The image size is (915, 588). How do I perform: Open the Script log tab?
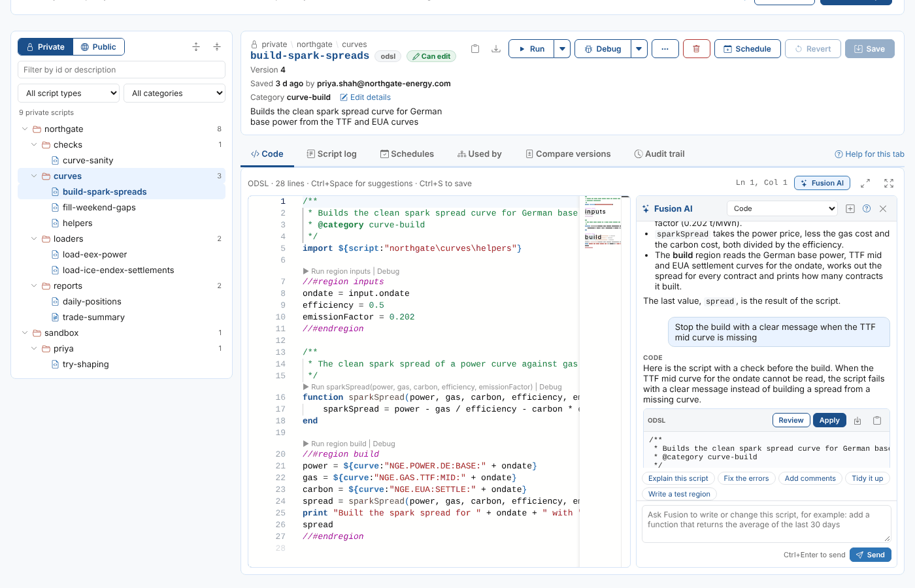tap(332, 154)
